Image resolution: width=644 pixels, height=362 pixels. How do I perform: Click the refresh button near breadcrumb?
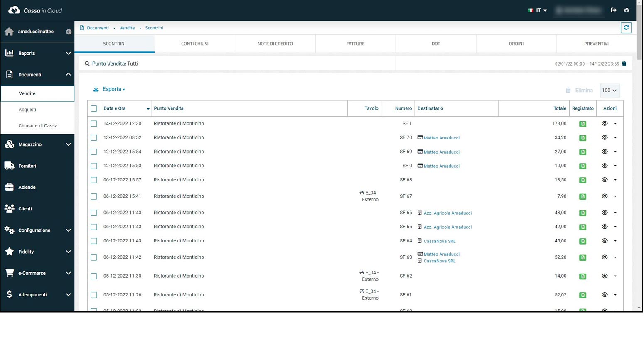[626, 28]
